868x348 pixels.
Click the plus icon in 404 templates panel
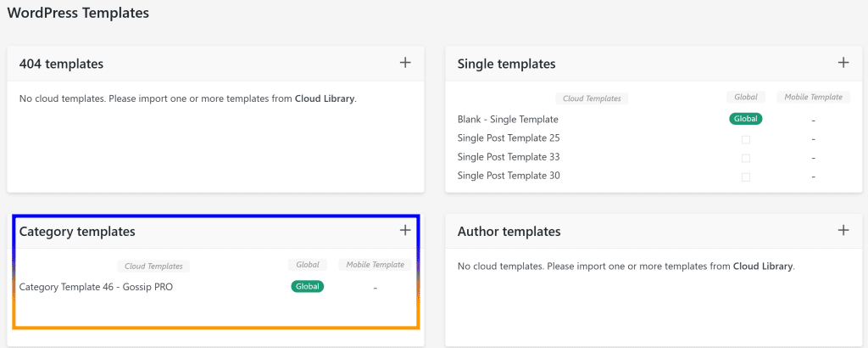(405, 63)
